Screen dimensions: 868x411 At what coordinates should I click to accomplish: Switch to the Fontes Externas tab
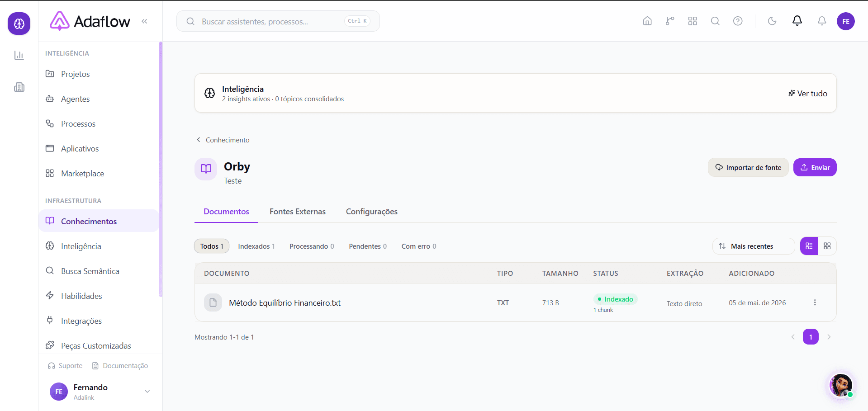pos(298,212)
